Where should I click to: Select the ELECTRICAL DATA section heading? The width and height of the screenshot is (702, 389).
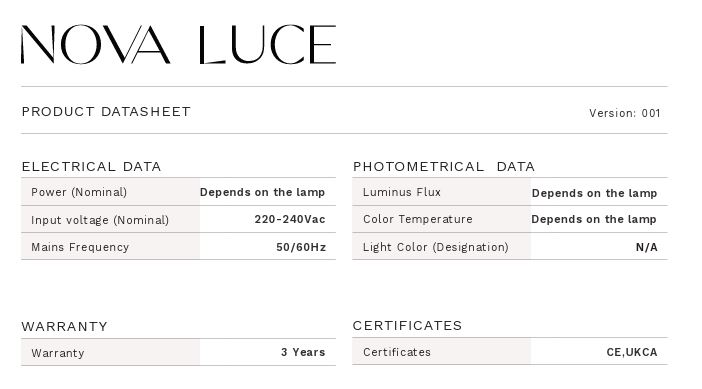(91, 167)
